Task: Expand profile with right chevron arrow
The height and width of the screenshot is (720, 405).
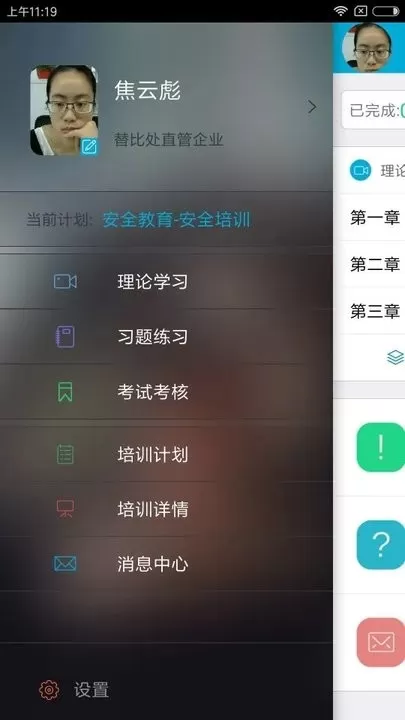Action: point(312,107)
